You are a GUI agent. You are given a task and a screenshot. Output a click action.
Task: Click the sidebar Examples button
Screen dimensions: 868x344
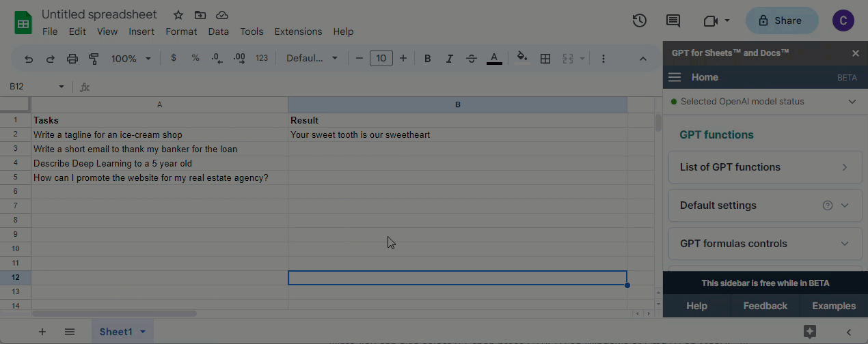[x=834, y=306]
